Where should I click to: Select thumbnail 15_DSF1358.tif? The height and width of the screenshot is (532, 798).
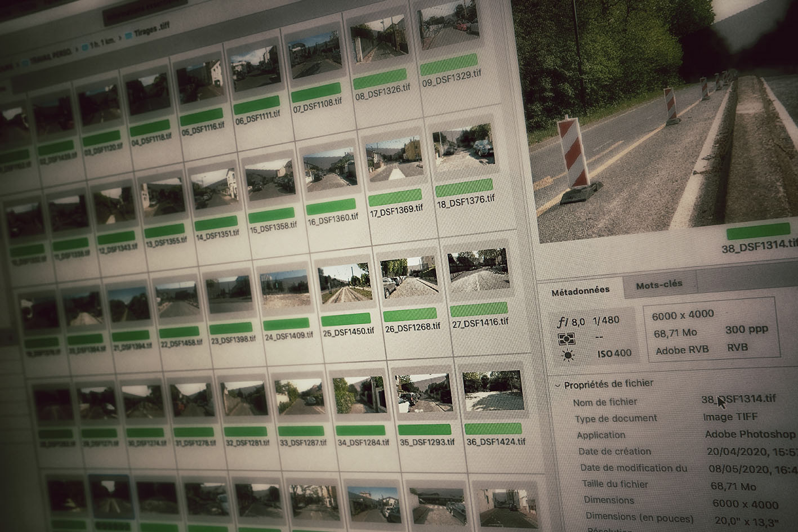pyautogui.click(x=270, y=181)
